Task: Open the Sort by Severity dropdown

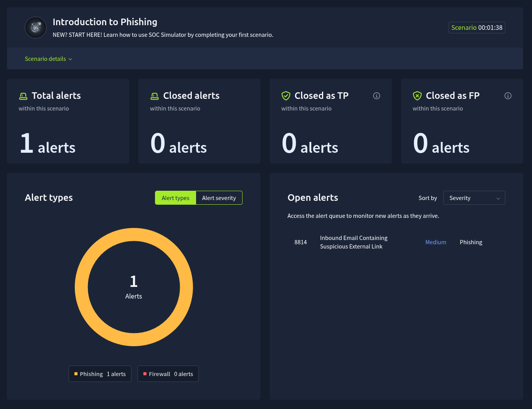Action: pyautogui.click(x=474, y=198)
